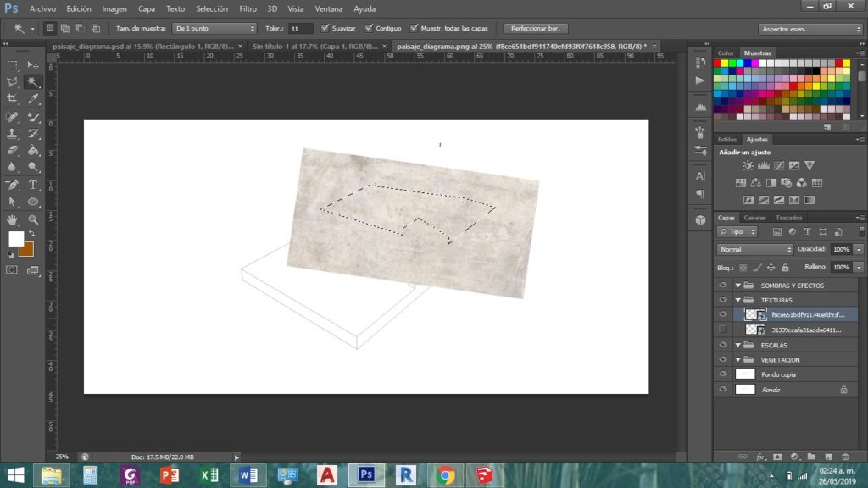Create a new group folder
The height and width of the screenshot is (488, 868).
coord(811,457)
